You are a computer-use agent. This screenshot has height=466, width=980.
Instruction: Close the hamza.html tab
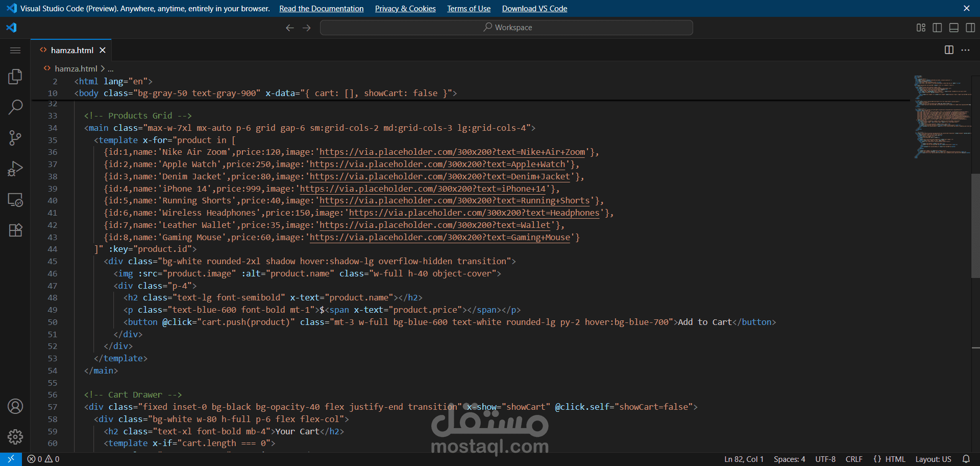click(103, 50)
